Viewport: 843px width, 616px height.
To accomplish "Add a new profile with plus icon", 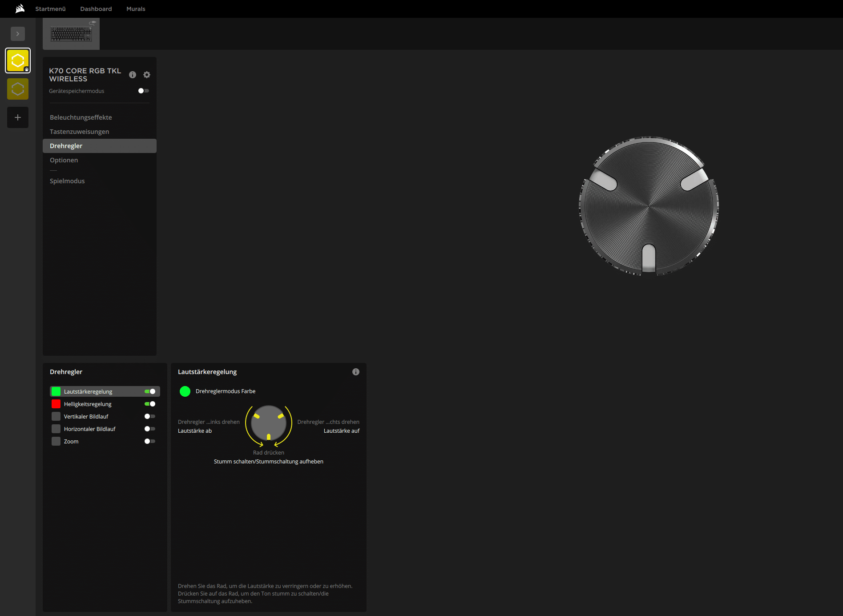I will 18,117.
